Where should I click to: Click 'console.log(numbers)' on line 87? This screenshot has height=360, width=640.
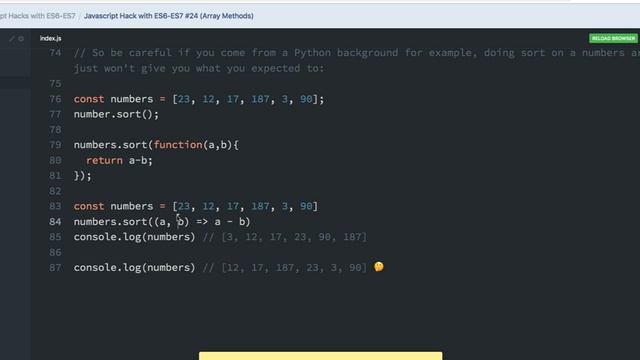(134, 268)
